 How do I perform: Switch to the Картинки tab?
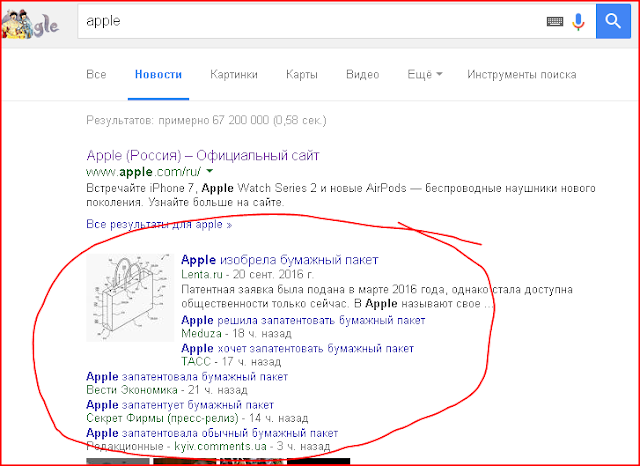[234, 75]
